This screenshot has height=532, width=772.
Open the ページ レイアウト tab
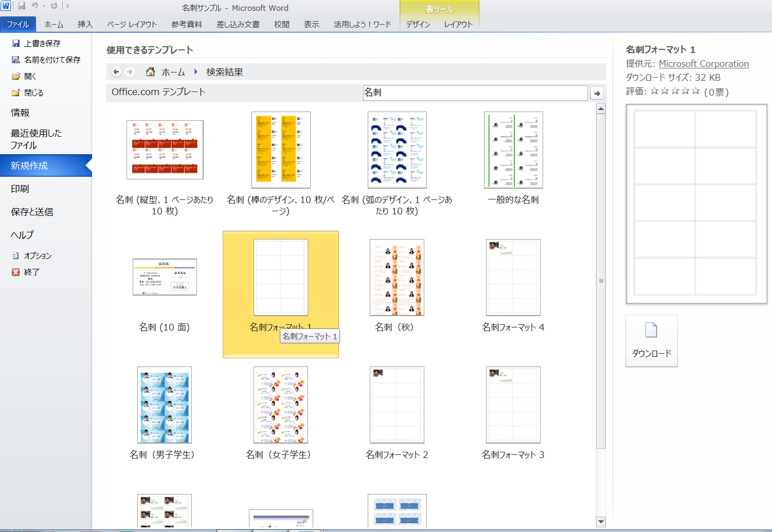(x=132, y=24)
